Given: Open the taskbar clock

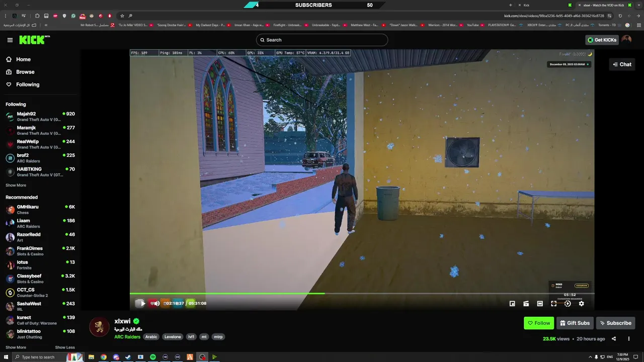Looking at the screenshot, I should tap(622, 357).
